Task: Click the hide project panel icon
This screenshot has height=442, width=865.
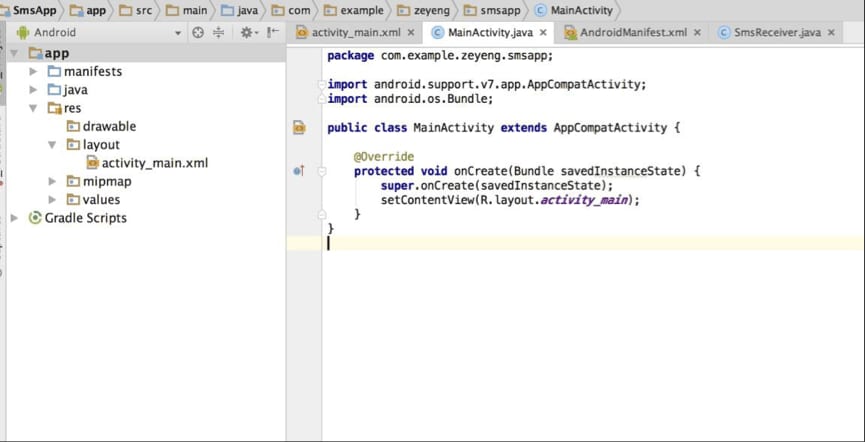Action: (x=273, y=33)
